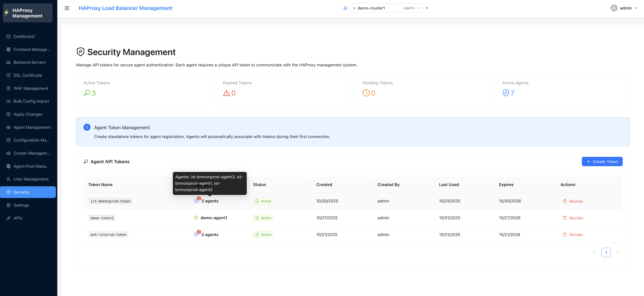Select the Security menu item

[28, 192]
